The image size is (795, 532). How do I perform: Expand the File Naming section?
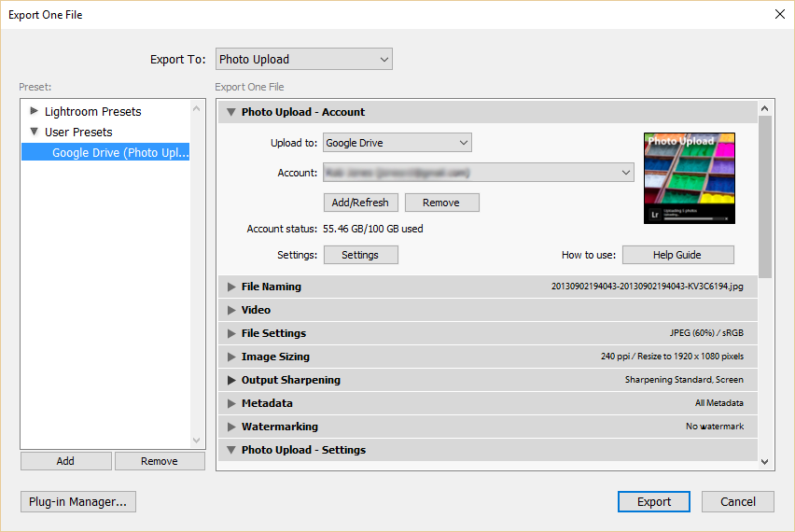[x=231, y=287]
